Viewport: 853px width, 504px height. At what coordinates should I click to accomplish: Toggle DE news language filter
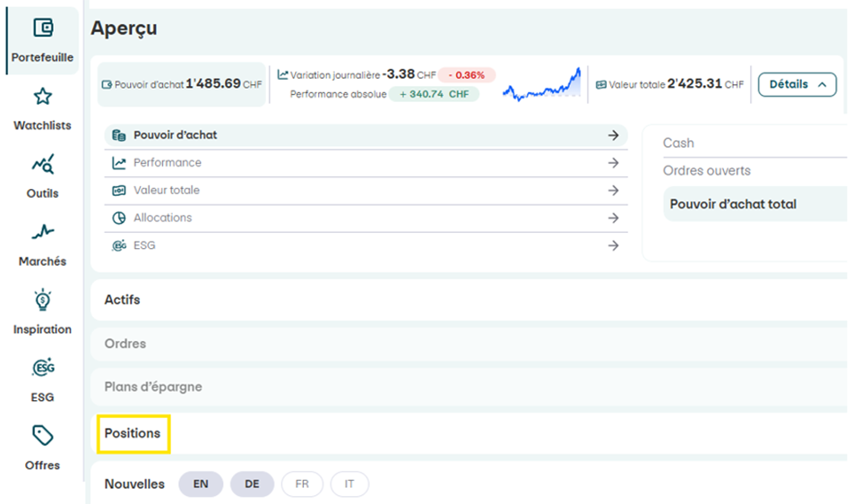tap(252, 484)
